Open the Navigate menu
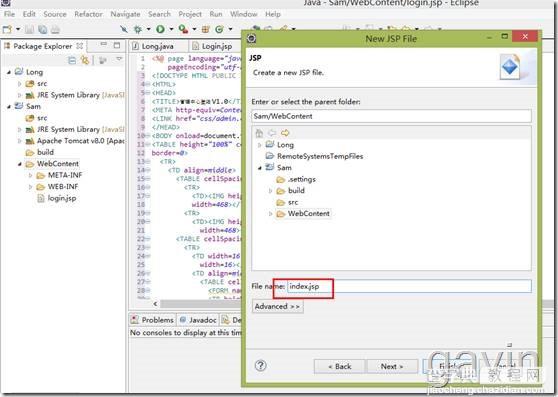 [x=125, y=14]
